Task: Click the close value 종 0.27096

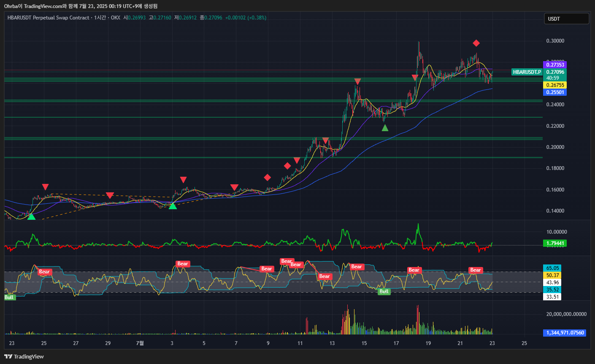Action: (211, 18)
